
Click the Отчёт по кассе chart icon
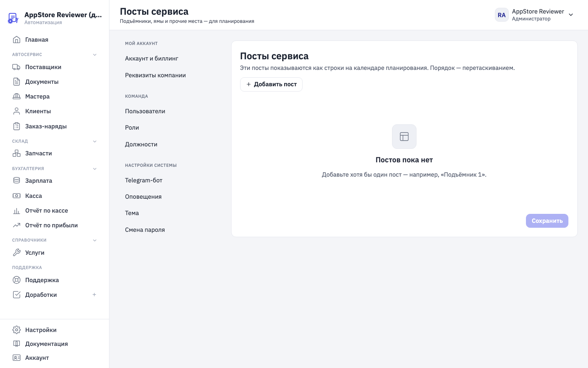point(16,211)
